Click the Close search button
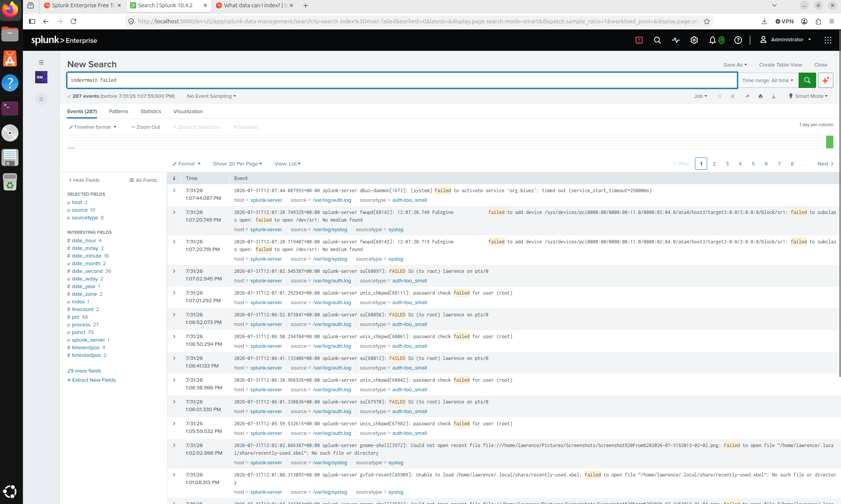The width and height of the screenshot is (841, 504). (x=821, y=65)
